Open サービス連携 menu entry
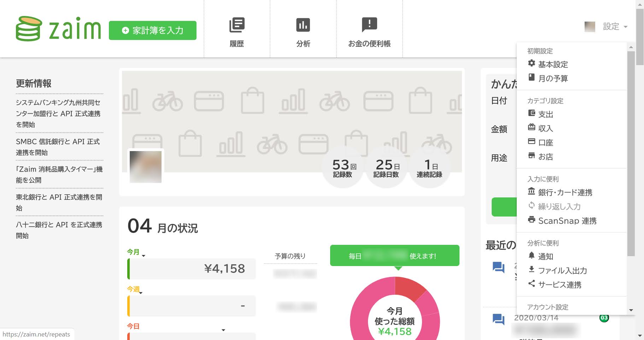The width and height of the screenshot is (644, 340). tap(560, 285)
